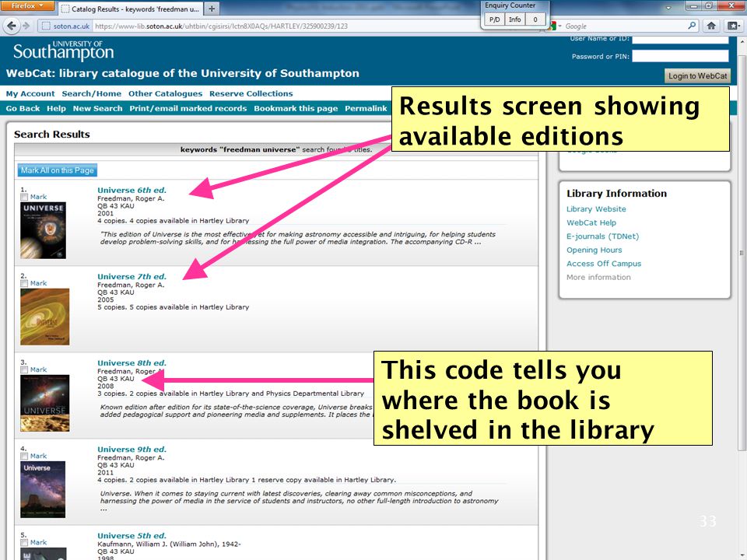Open the Firefox Home page icon
The width and height of the screenshot is (747, 560).
click(711, 26)
